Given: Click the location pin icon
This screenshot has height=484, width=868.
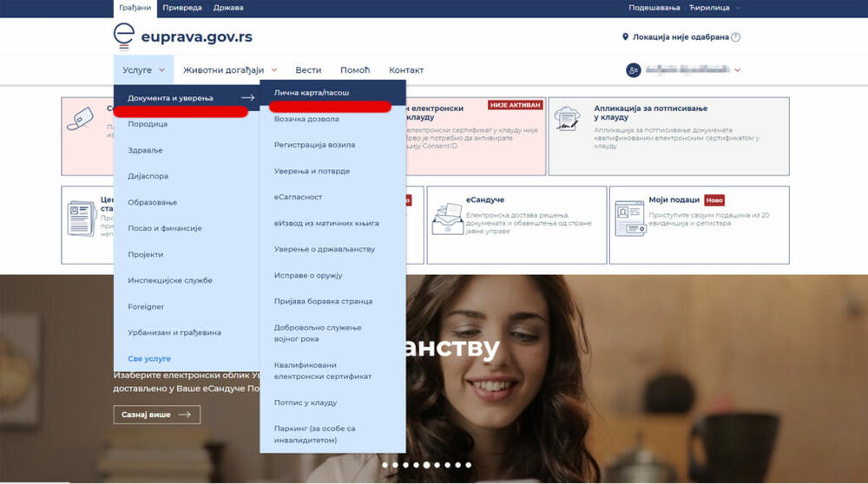Looking at the screenshot, I should [x=625, y=37].
